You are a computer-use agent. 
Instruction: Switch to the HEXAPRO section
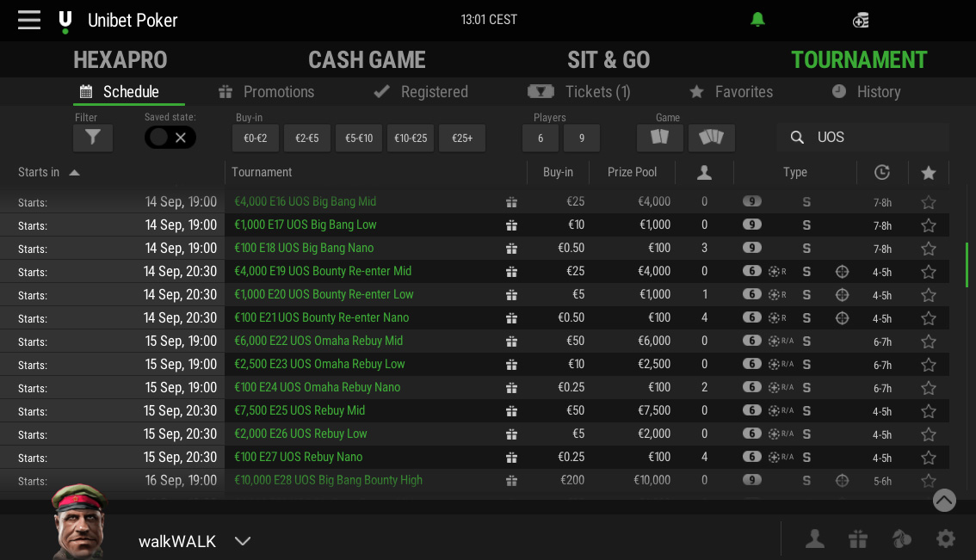click(x=120, y=59)
